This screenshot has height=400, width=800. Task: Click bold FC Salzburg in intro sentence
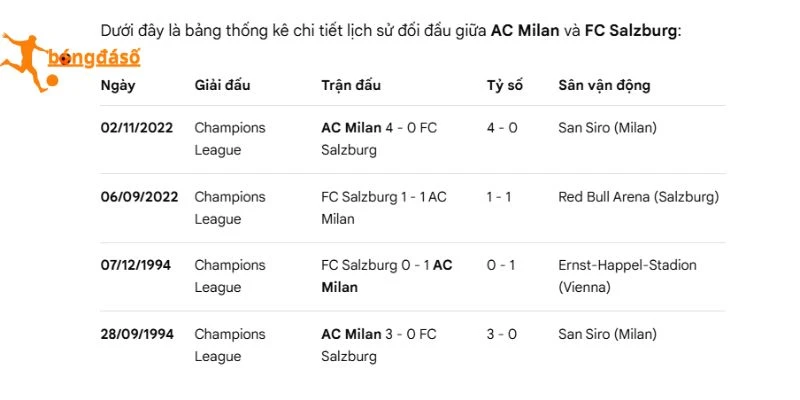(x=631, y=31)
